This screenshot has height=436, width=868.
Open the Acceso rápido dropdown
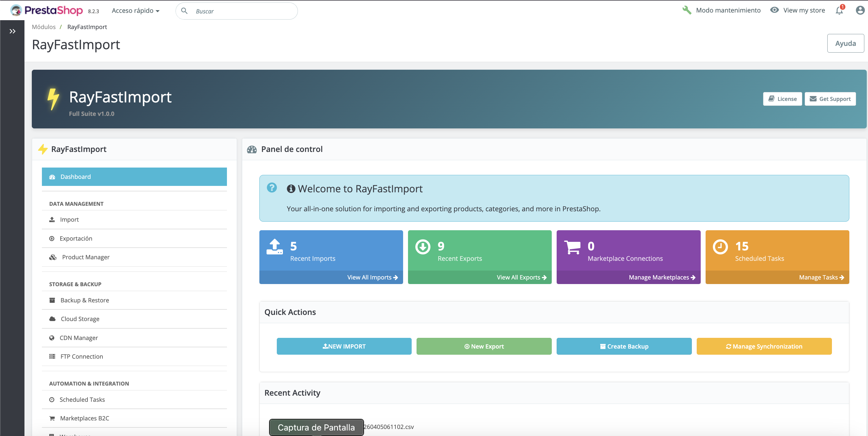(x=135, y=11)
